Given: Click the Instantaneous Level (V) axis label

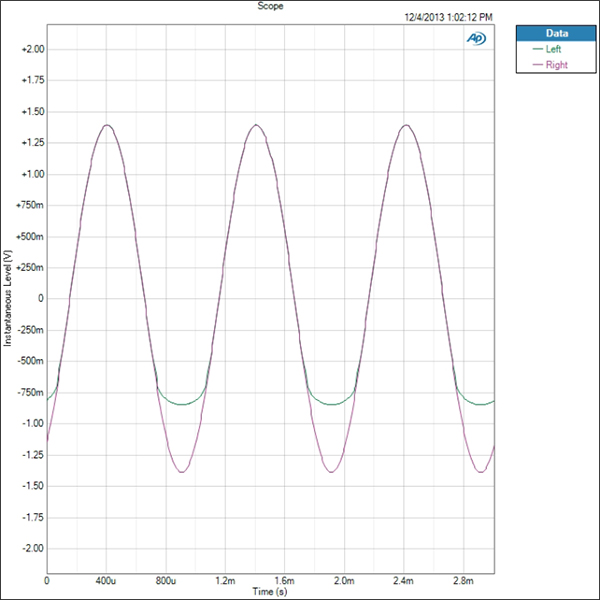Looking at the screenshot, I should [8, 298].
